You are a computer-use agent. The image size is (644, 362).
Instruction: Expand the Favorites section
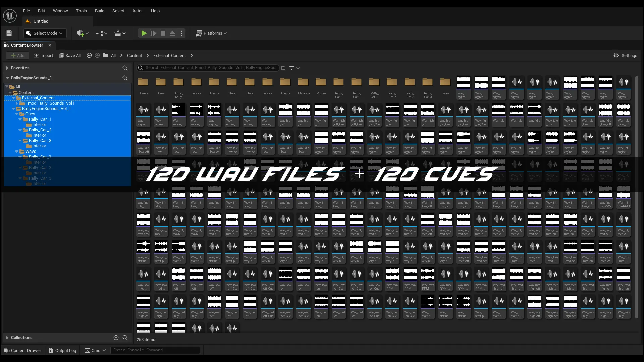7,68
